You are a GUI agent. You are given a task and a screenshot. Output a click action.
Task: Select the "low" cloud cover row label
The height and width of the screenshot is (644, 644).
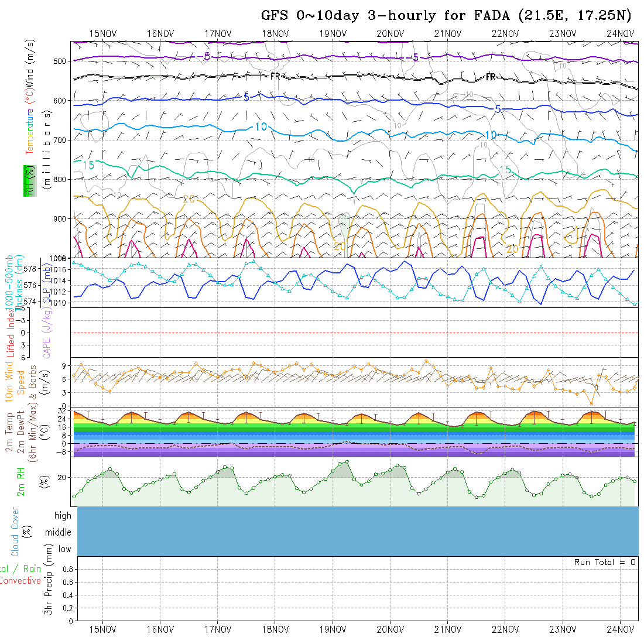pyautogui.click(x=64, y=549)
